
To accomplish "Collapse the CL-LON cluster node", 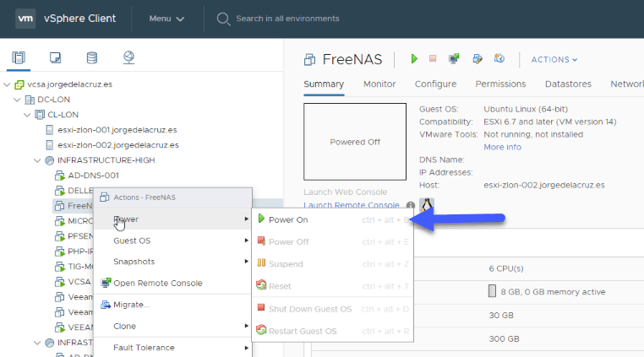I will pyautogui.click(x=27, y=115).
